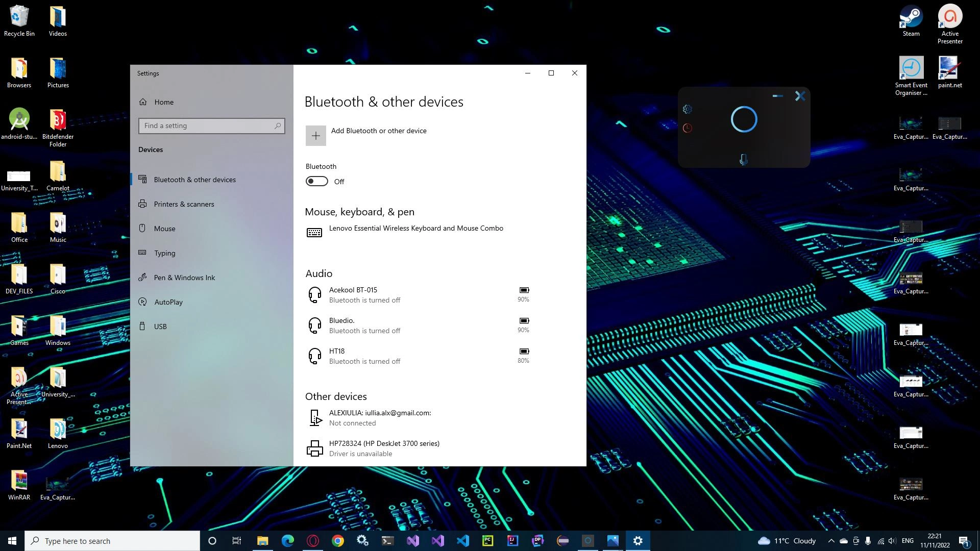The image size is (980, 551).
Task: Click the search magnifier in Find a setting
Action: pyautogui.click(x=278, y=126)
